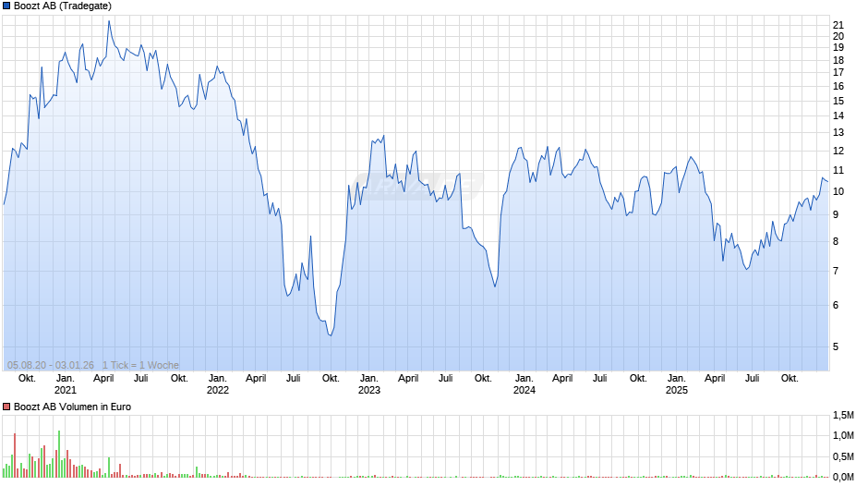The image size is (868, 486).
Task: Click the price axis label 5
Action: 836,346
